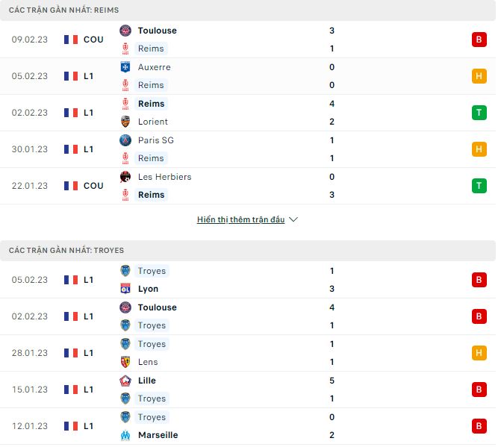This screenshot has width=504, height=447.
Task: Click the orange H badge for Troyes vs Lens
Action: click(479, 353)
